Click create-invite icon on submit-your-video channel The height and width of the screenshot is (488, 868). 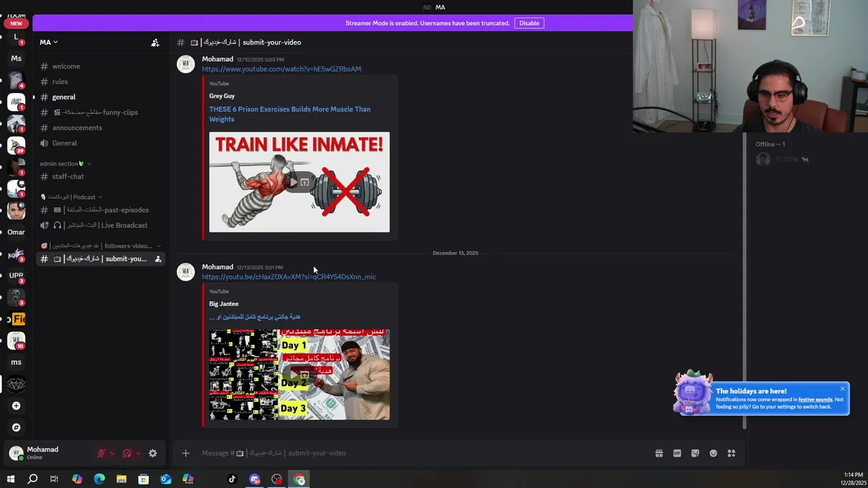click(158, 259)
